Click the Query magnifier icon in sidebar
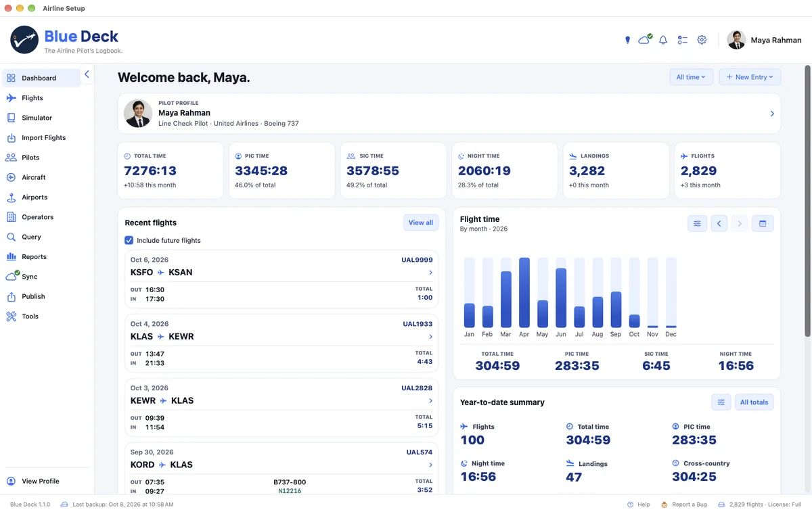812x514 pixels. pos(11,237)
